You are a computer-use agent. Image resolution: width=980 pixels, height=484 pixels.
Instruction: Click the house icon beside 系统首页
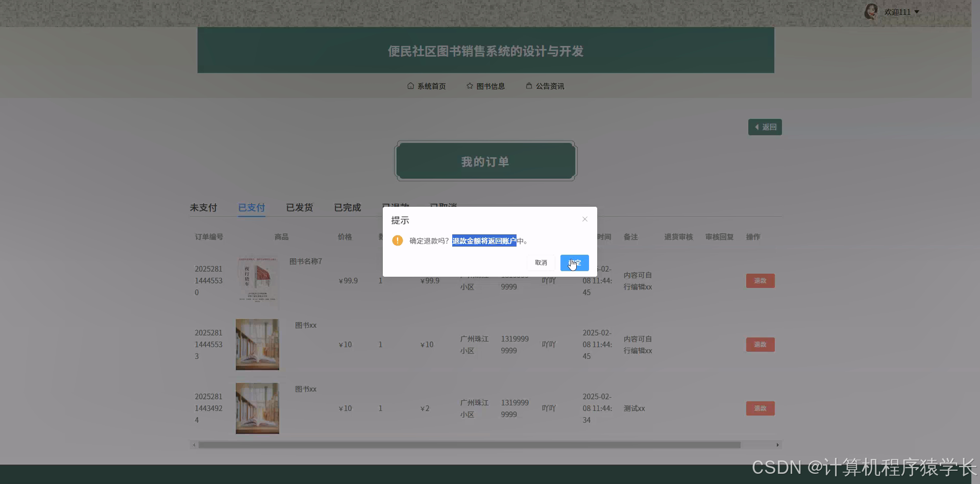pos(410,86)
